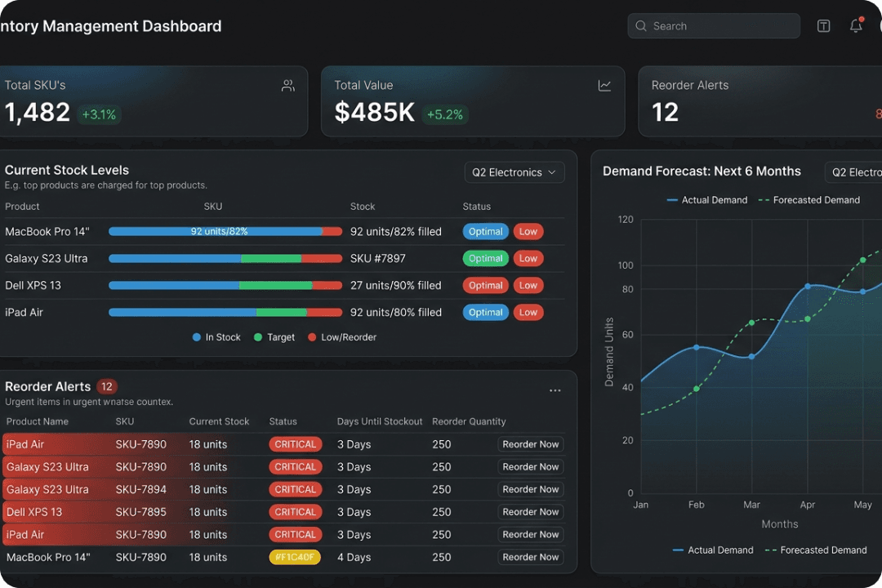Toggle the In Stock legend item
Viewport: 882px width, 588px height.
coord(216,336)
